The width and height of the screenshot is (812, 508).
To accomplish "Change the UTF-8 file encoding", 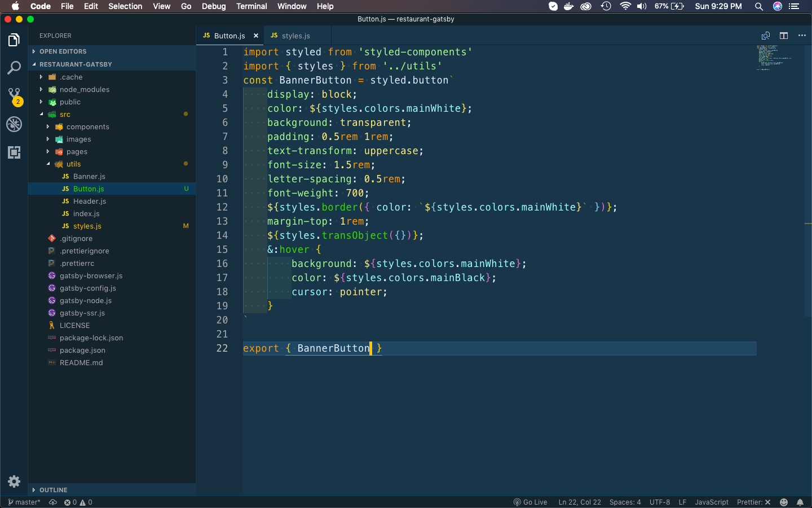I will coord(660,502).
